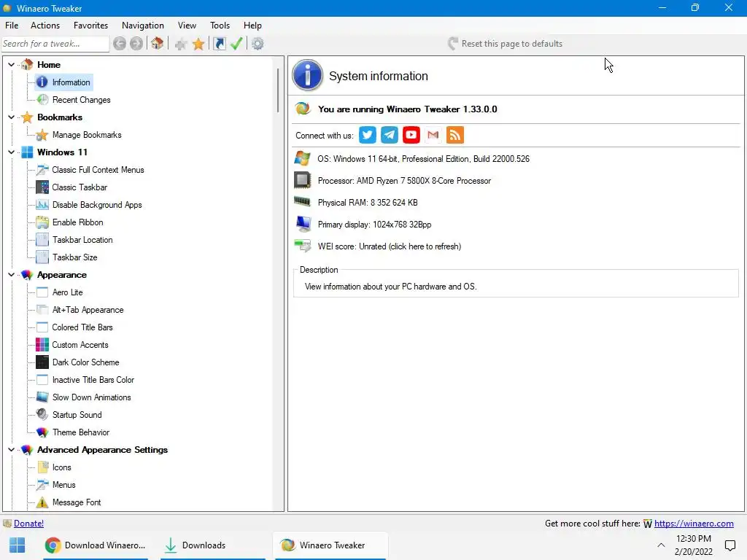Click the create shortcut arrow icon
Viewport: 747px width, 560px height.
(x=219, y=44)
